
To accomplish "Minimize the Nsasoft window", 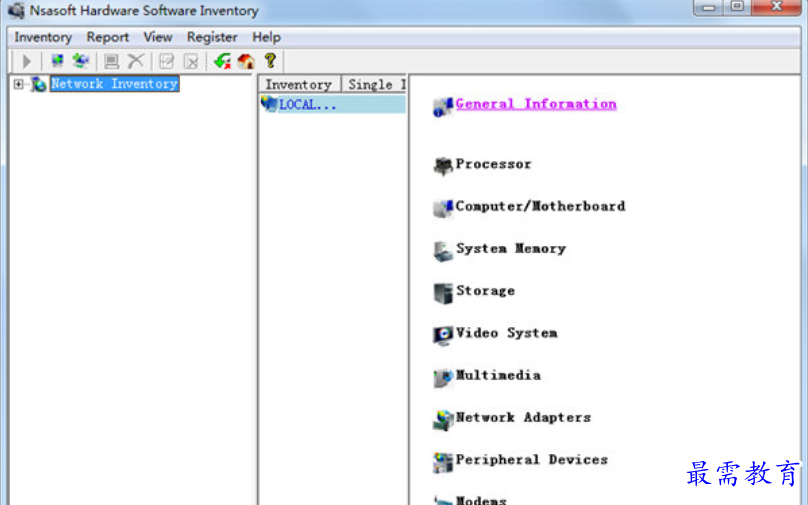I will coord(709,7).
